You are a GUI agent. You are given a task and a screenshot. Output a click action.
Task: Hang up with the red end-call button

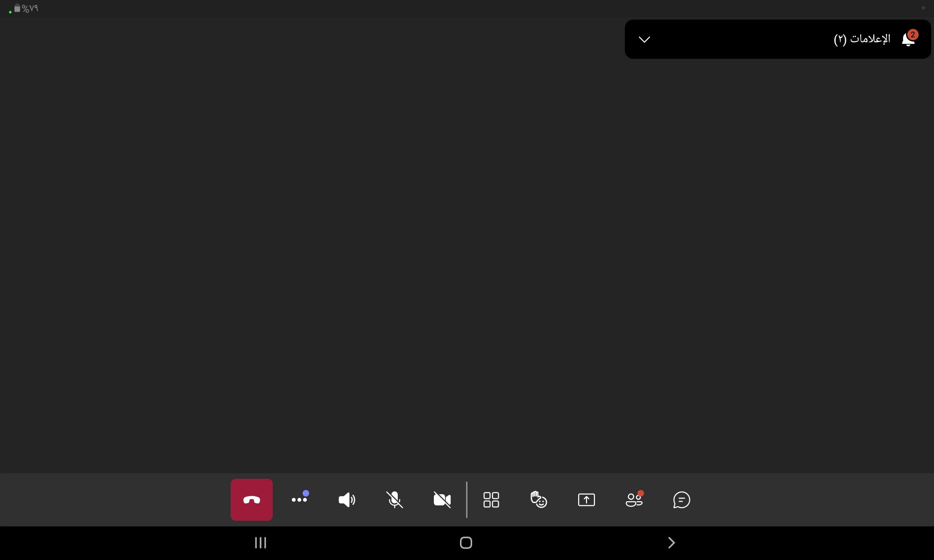click(252, 500)
